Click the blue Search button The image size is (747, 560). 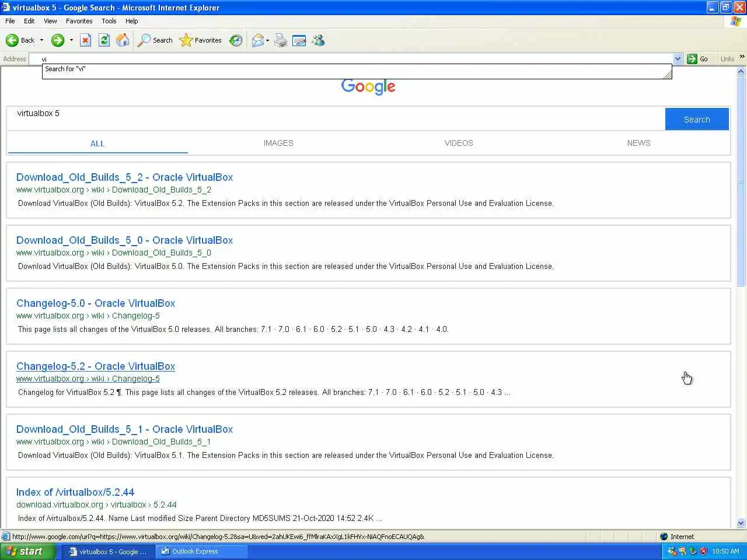coord(697,119)
